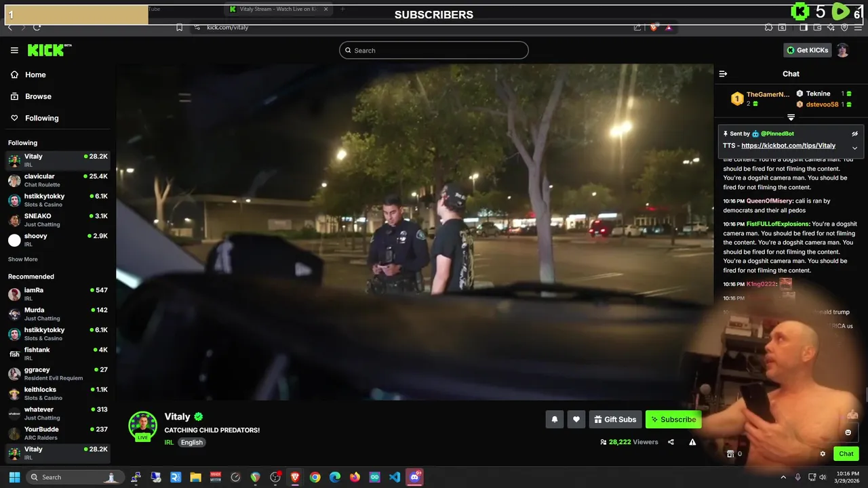868x488 pixels.
Task: Click the Gift Subs button
Action: pos(616,420)
